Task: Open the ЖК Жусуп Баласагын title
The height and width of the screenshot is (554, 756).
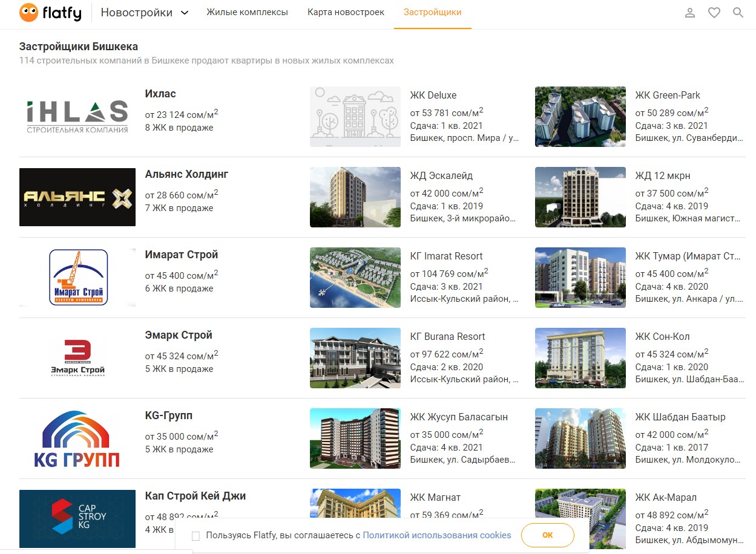Action: [459, 417]
